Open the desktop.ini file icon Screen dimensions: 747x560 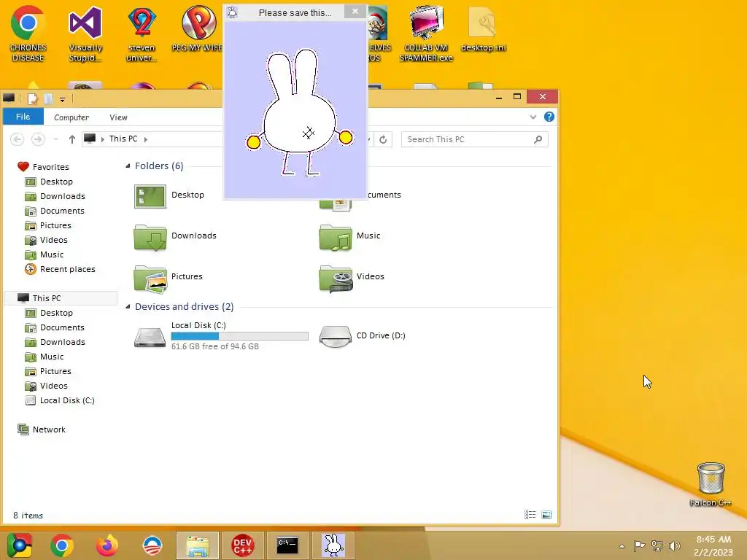pyautogui.click(x=483, y=28)
